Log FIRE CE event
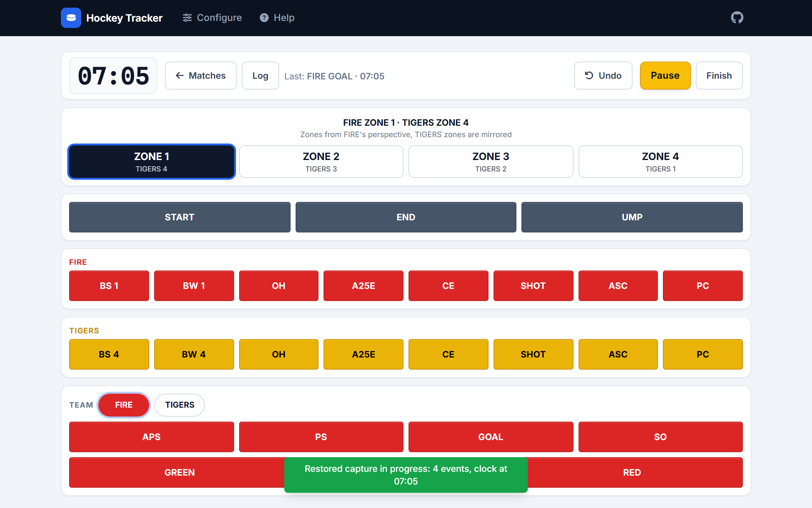 tap(448, 285)
